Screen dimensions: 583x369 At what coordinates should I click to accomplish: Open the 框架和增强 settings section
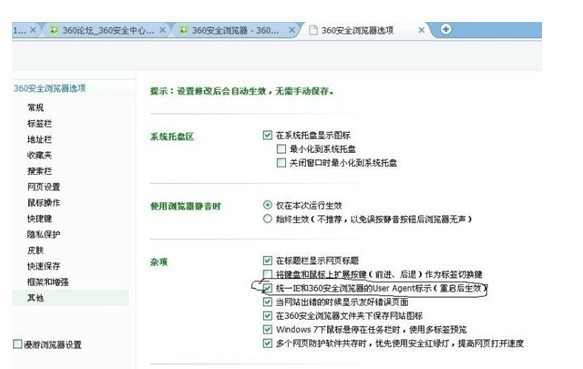48,282
